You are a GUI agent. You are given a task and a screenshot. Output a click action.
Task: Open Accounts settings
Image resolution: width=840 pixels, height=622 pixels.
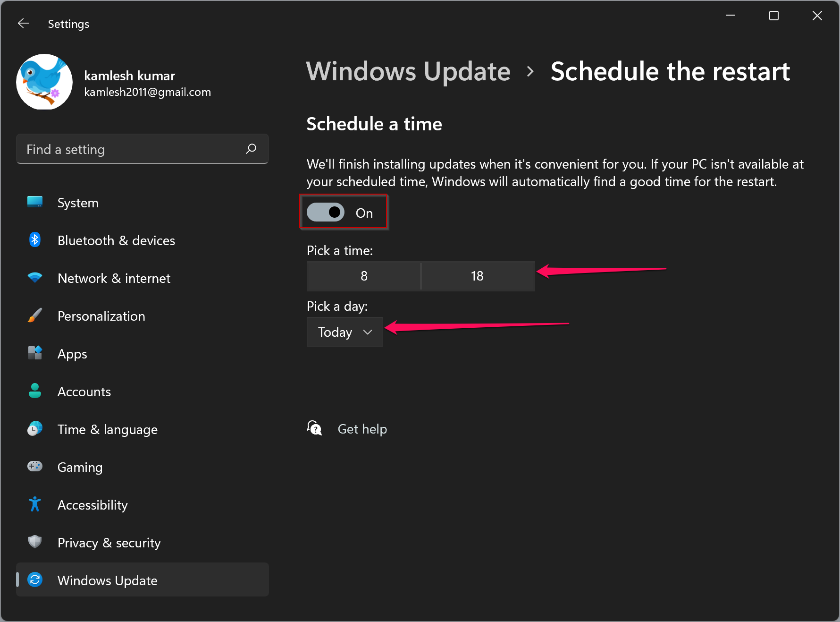143,392
